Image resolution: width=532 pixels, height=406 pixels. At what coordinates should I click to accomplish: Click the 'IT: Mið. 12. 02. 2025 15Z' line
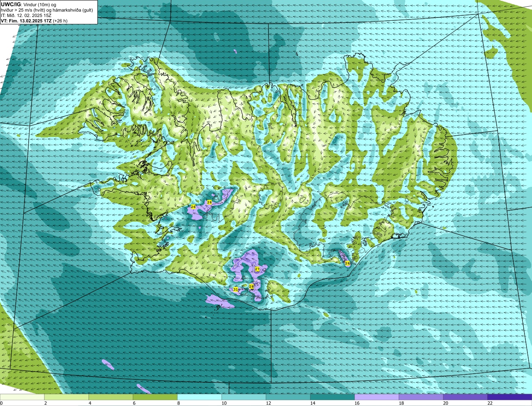pyautogui.click(x=26, y=15)
